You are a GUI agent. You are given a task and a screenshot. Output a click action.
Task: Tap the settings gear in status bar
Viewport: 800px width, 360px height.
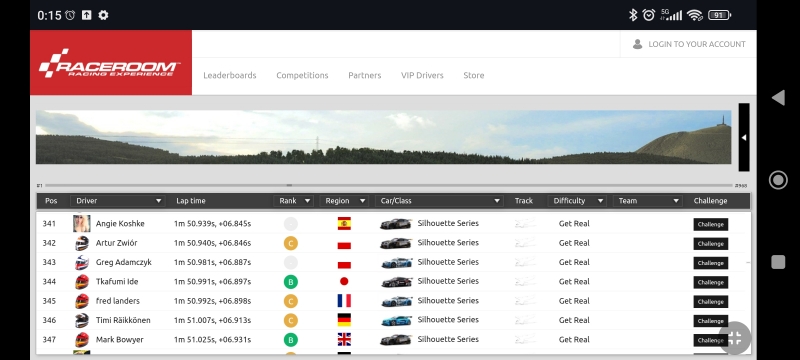pos(103,15)
